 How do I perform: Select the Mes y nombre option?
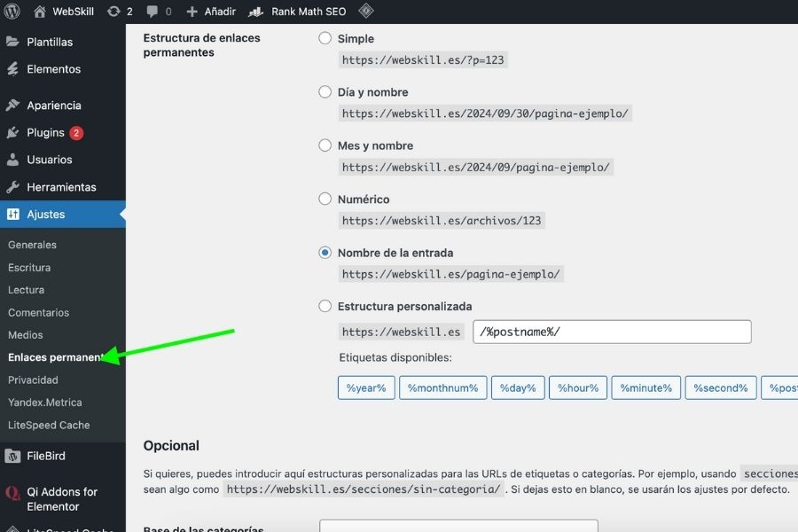click(x=325, y=145)
